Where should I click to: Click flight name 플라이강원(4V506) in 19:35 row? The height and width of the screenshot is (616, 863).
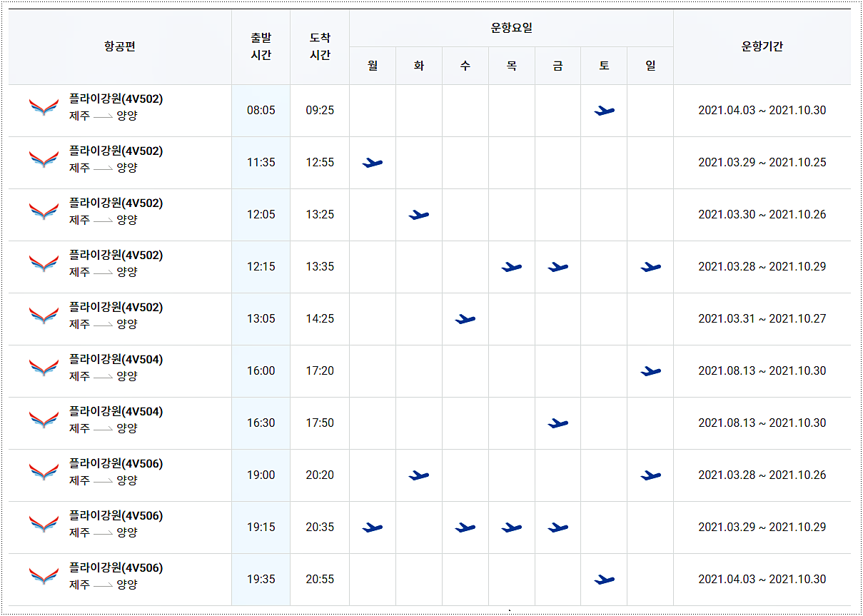click(x=116, y=568)
